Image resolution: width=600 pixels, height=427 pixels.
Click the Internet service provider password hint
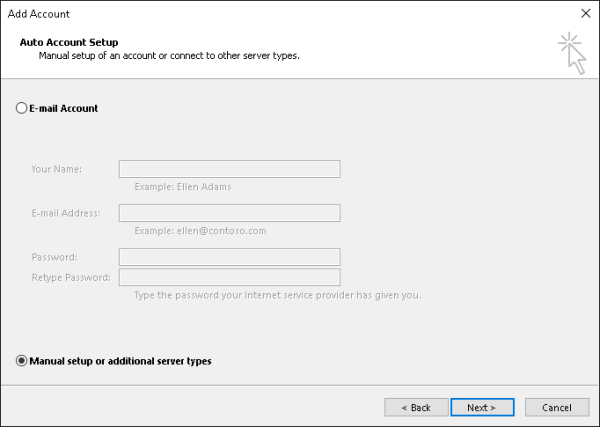pos(277,295)
